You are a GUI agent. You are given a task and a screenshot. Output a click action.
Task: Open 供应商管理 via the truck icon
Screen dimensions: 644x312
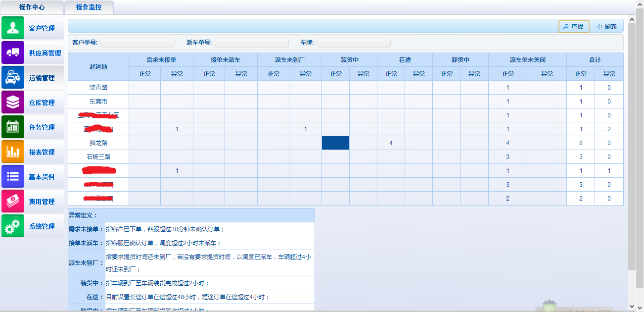[13, 52]
